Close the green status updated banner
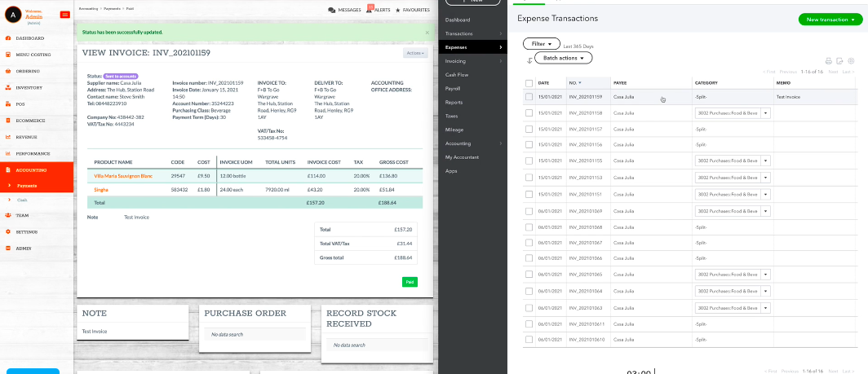Image resolution: width=868 pixels, height=374 pixels. tap(427, 33)
